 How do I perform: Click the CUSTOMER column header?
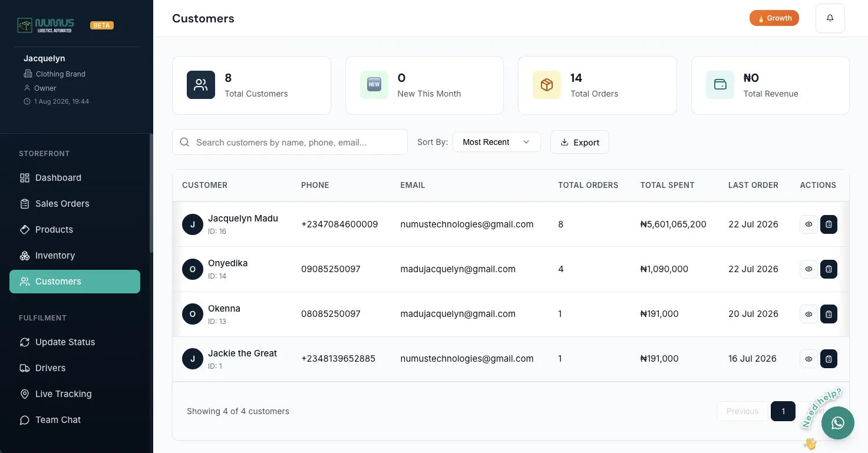click(x=204, y=185)
